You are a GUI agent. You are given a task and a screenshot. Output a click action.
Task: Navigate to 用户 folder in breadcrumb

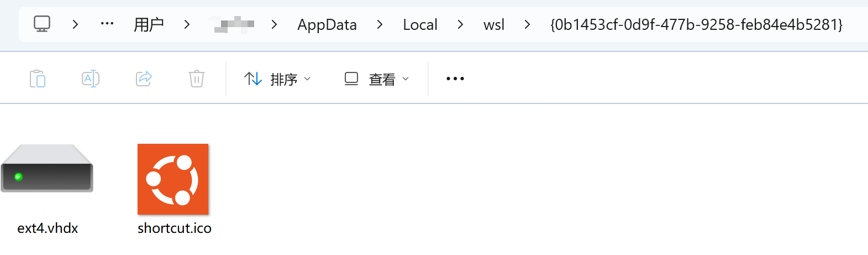click(x=149, y=24)
